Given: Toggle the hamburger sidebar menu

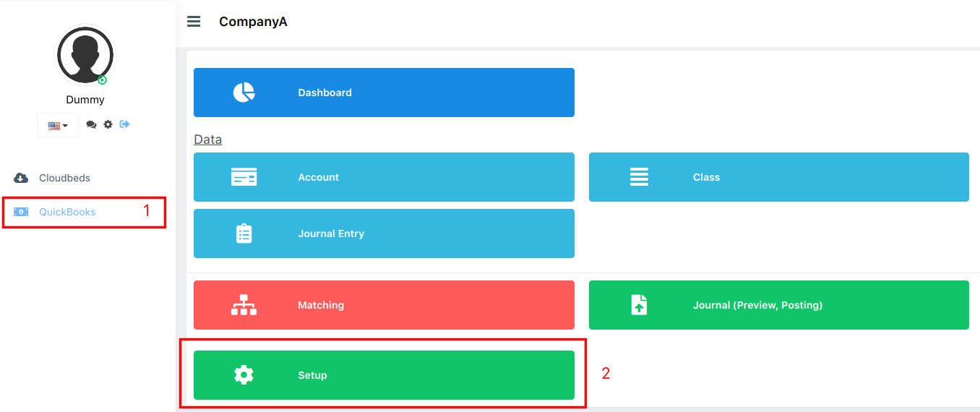Looking at the screenshot, I should pyautogui.click(x=194, y=21).
